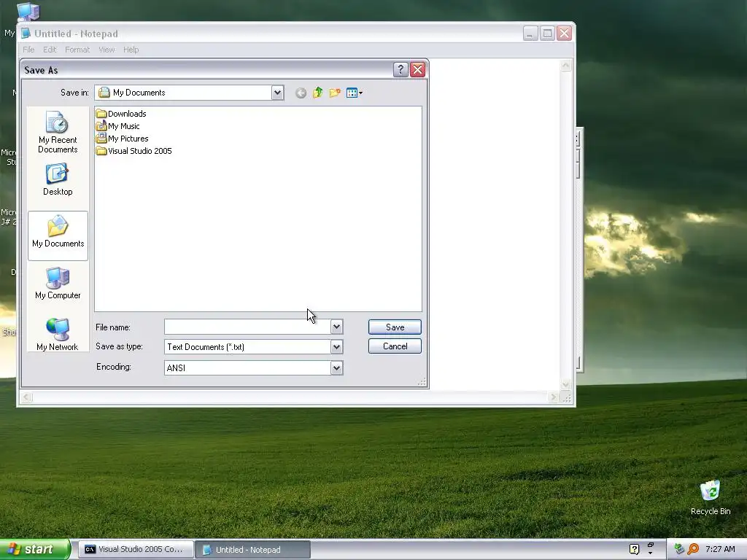747x560 pixels.
Task: Click Notepad's horizontal scrollbar right arrow
Action: [553, 397]
